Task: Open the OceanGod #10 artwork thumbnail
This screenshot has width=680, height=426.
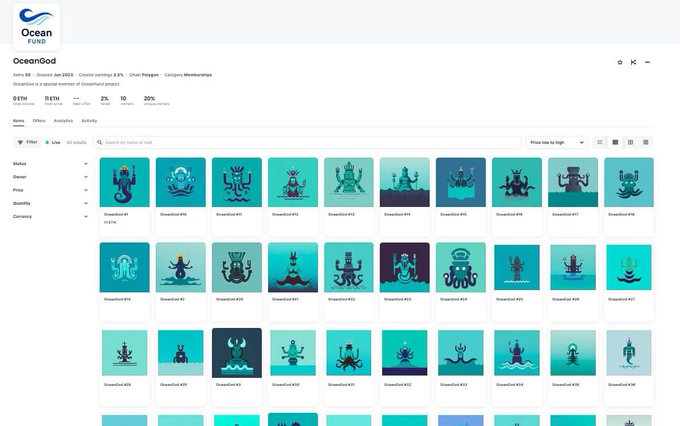Action: pyautogui.click(x=180, y=182)
